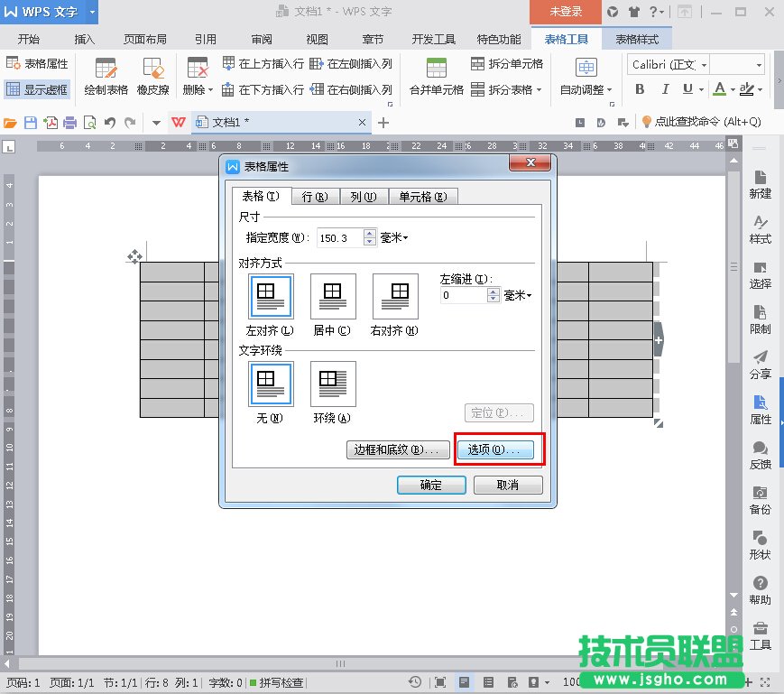The image size is (784, 694).
Task: Click the Styles (样式) sidebar icon
Action: [760, 228]
